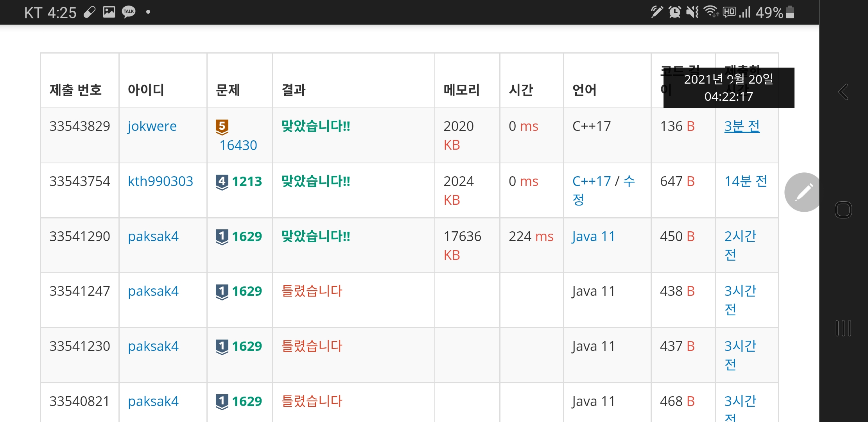Tap the battery icon in status bar
868x422 pixels.
coord(790,12)
